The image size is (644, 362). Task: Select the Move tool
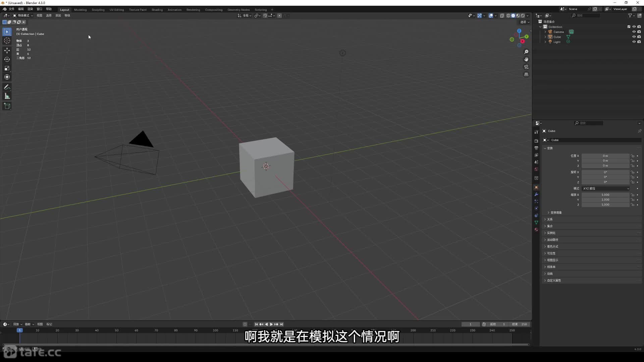pos(7,50)
